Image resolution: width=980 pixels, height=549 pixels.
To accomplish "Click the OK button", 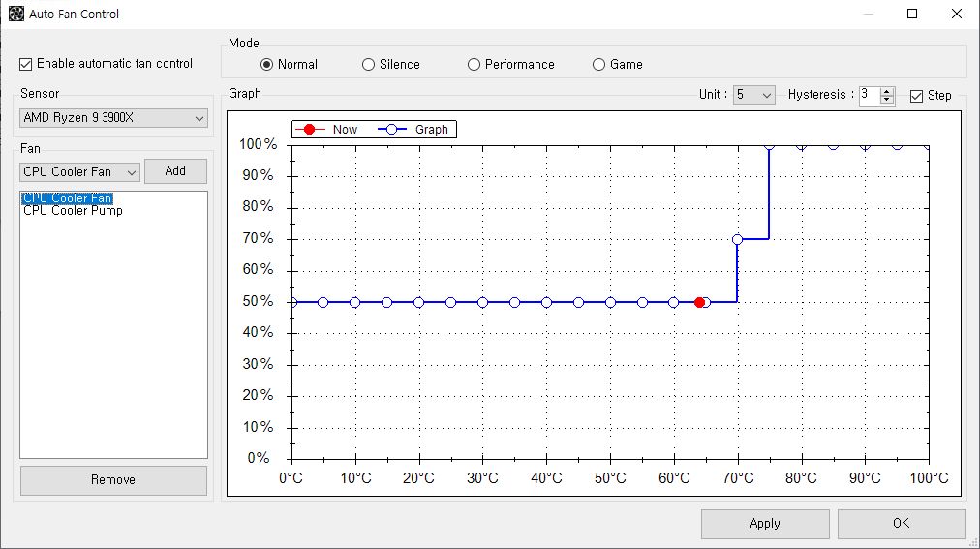I will (902, 524).
